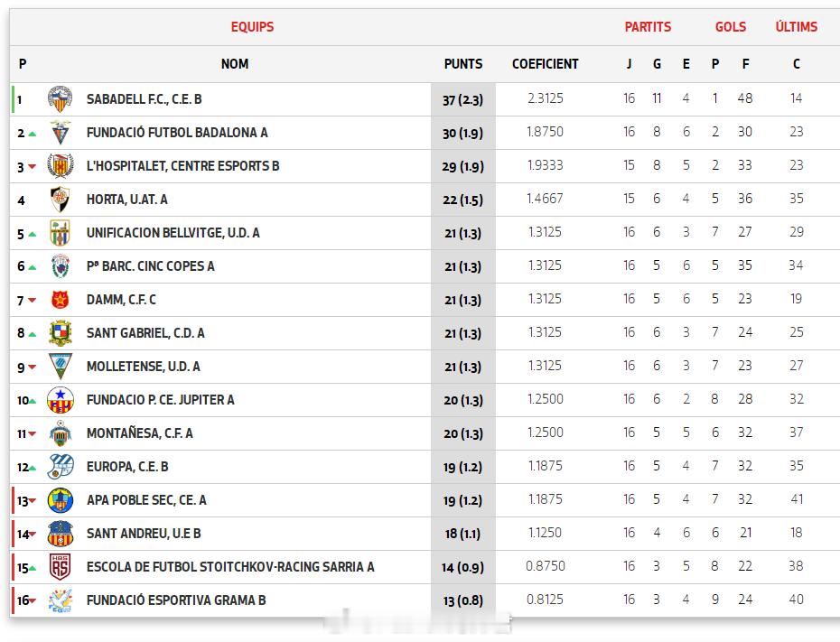Open SANT ANDREU, U.E B link
Image resolution: width=840 pixels, height=642 pixels.
pyautogui.click(x=144, y=534)
